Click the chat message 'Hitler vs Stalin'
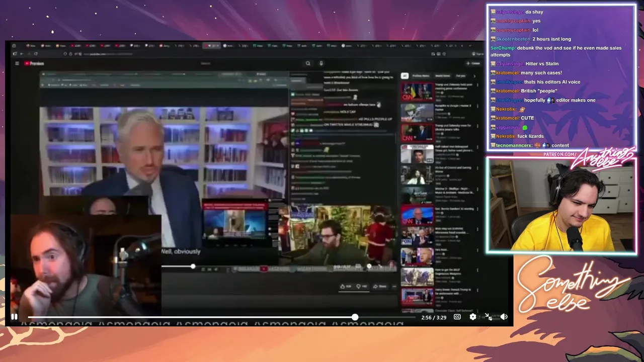644x362 pixels. click(542, 64)
